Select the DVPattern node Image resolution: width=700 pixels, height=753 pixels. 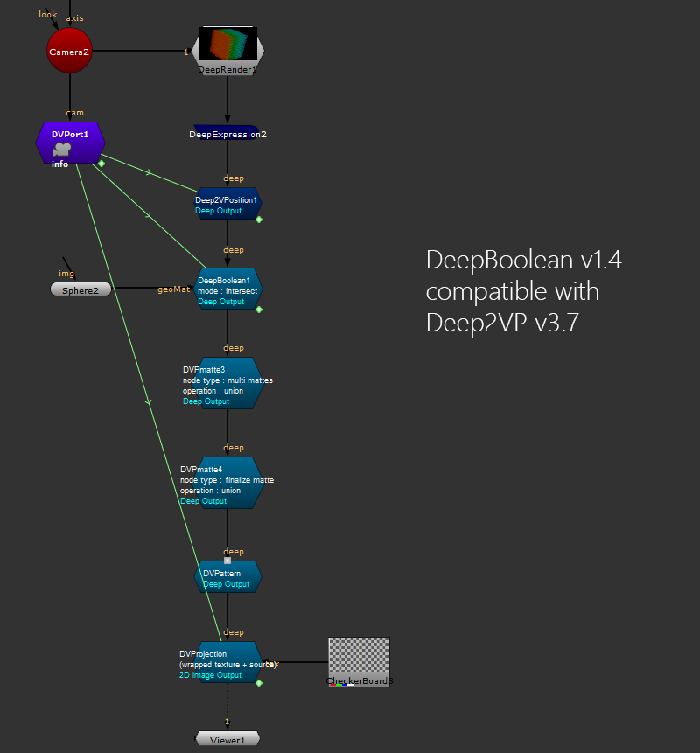point(227,577)
